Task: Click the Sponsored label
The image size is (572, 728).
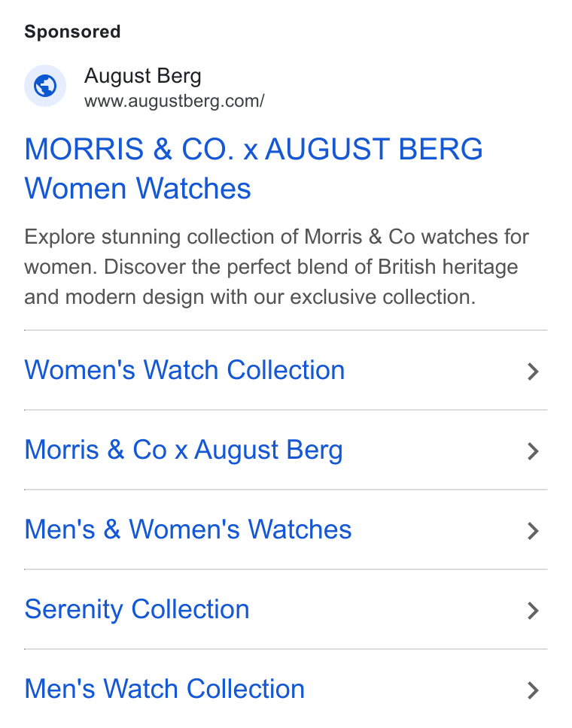Action: click(x=72, y=32)
